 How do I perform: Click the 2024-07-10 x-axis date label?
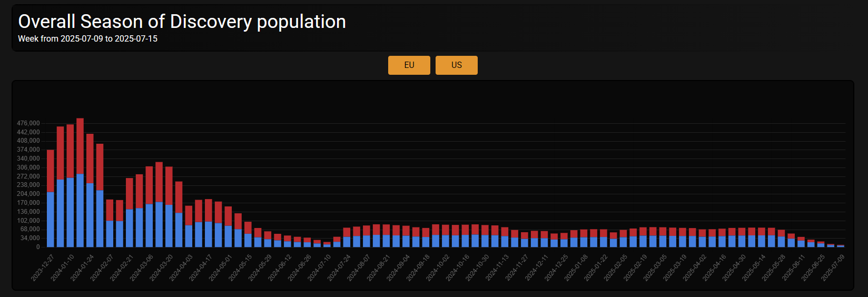click(x=319, y=268)
